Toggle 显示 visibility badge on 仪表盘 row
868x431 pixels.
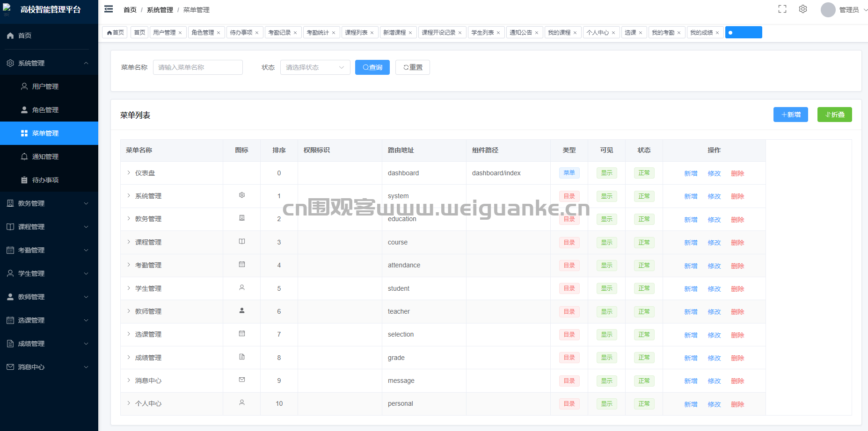(606, 172)
